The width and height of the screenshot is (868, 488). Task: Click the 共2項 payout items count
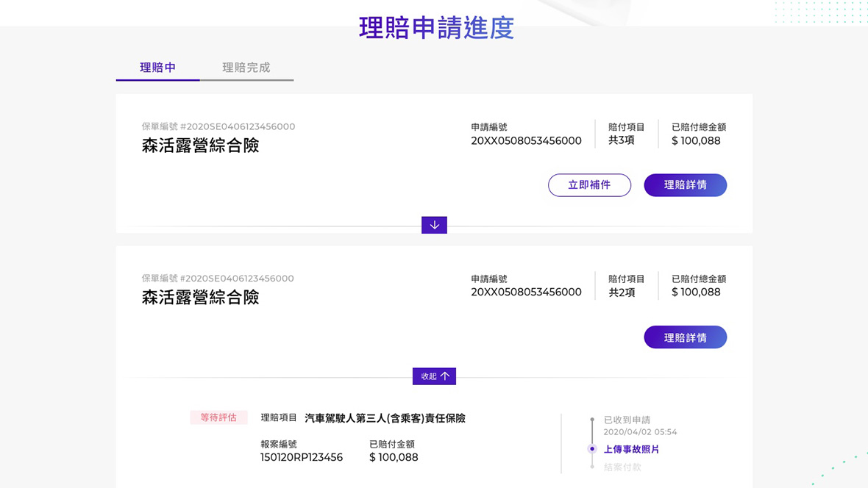[622, 293]
